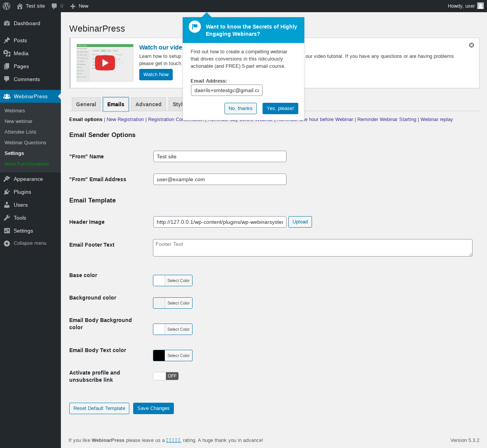Click the Dashboard gauge icon
487x448 pixels.
(7, 23)
